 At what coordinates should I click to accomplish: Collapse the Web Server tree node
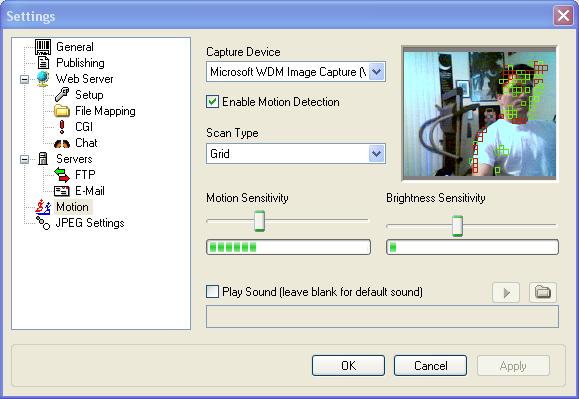click(24, 79)
